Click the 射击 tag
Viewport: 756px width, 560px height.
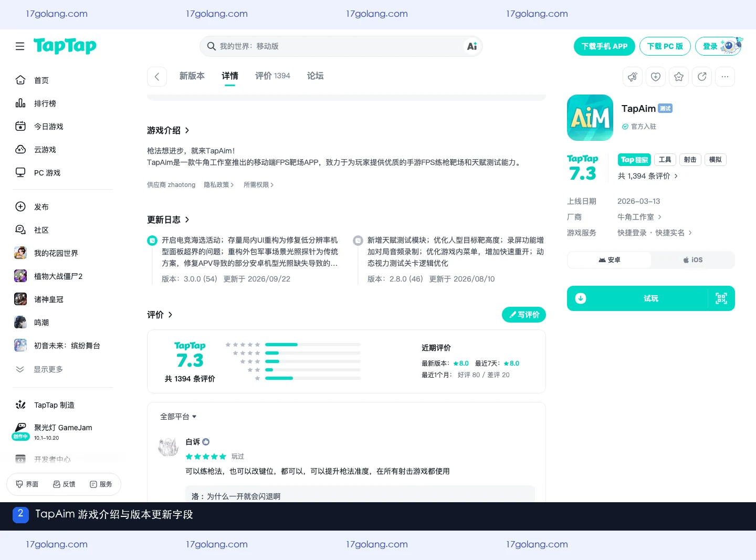tap(690, 160)
